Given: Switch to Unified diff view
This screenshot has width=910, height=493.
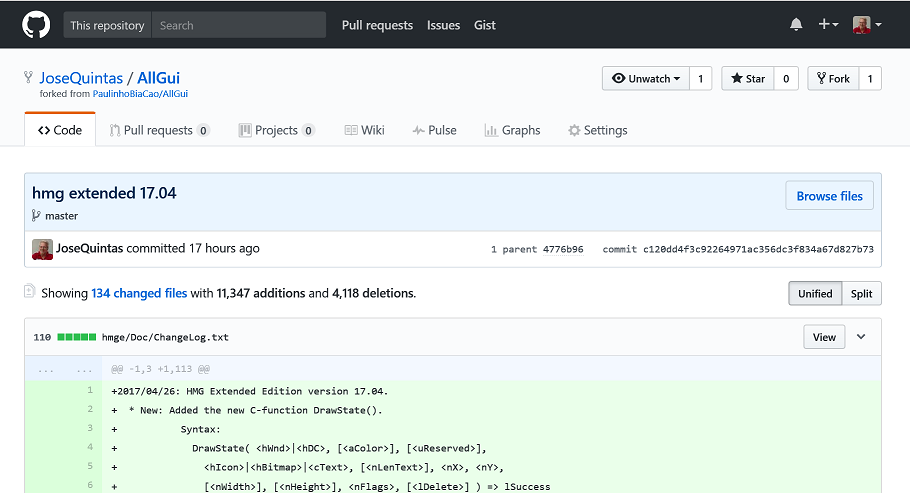Looking at the screenshot, I should coord(814,293).
